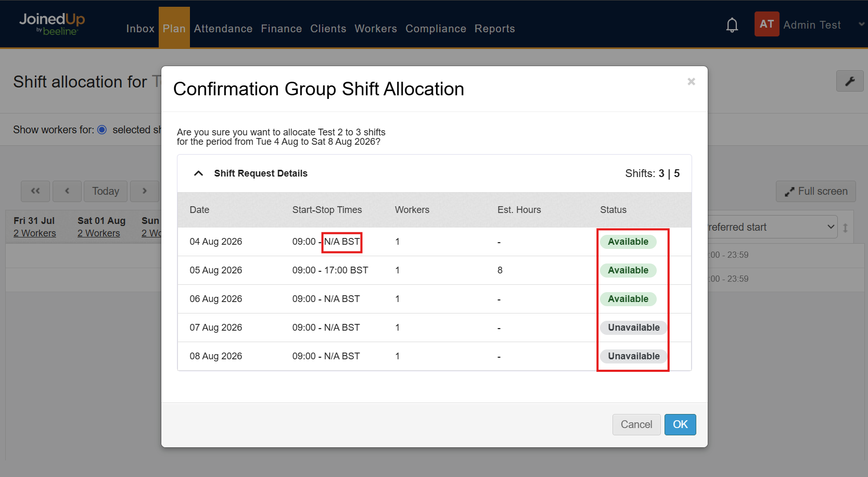Open the wrench settings button
Image resolution: width=868 pixels, height=477 pixels.
pos(850,81)
